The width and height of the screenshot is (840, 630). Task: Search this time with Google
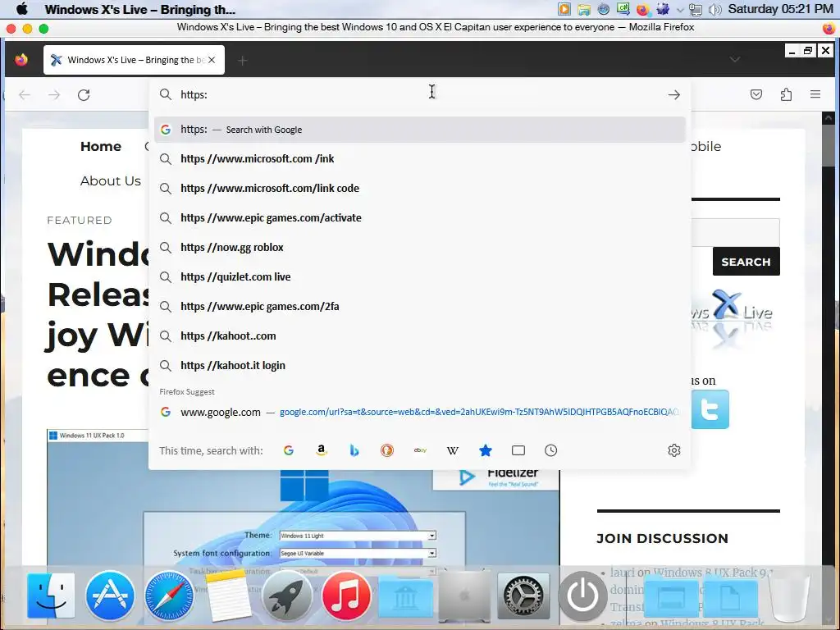tap(289, 450)
